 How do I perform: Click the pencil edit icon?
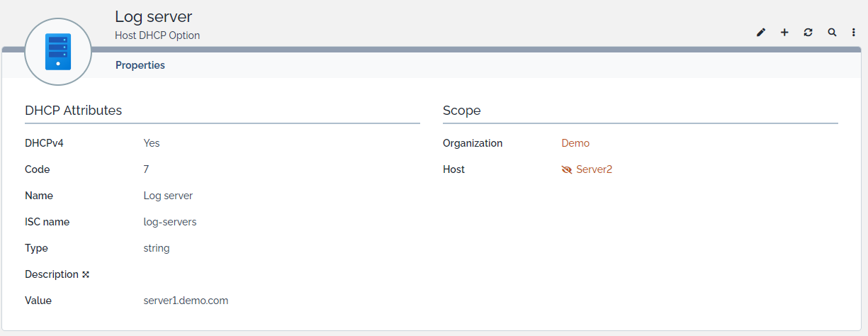[761, 33]
